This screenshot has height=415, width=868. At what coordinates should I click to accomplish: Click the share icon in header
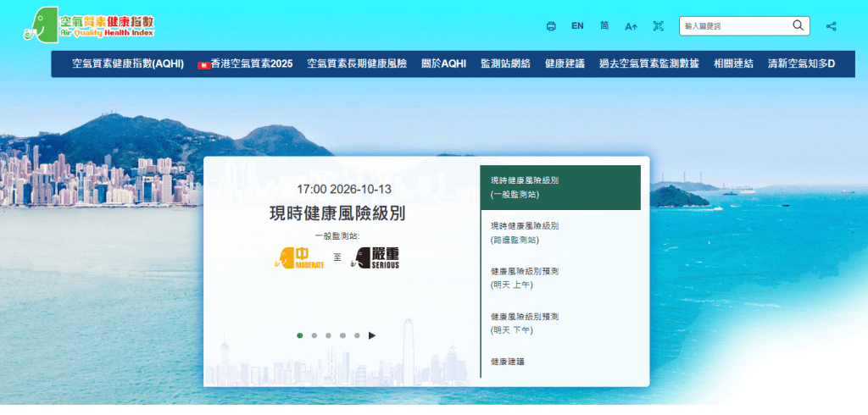point(831,26)
